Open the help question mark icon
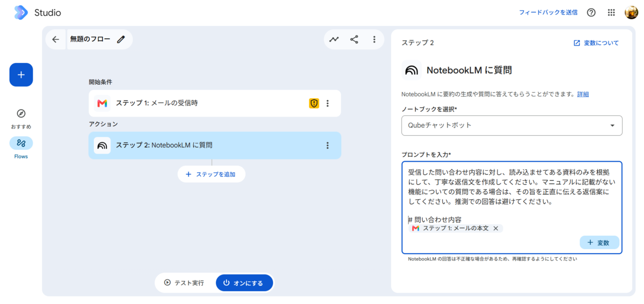Screen dimensions: 644x304 pyautogui.click(x=591, y=12)
